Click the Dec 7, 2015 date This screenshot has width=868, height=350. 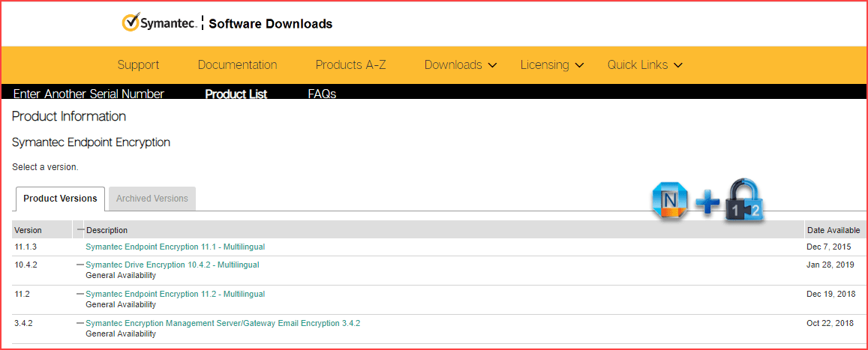(x=829, y=247)
